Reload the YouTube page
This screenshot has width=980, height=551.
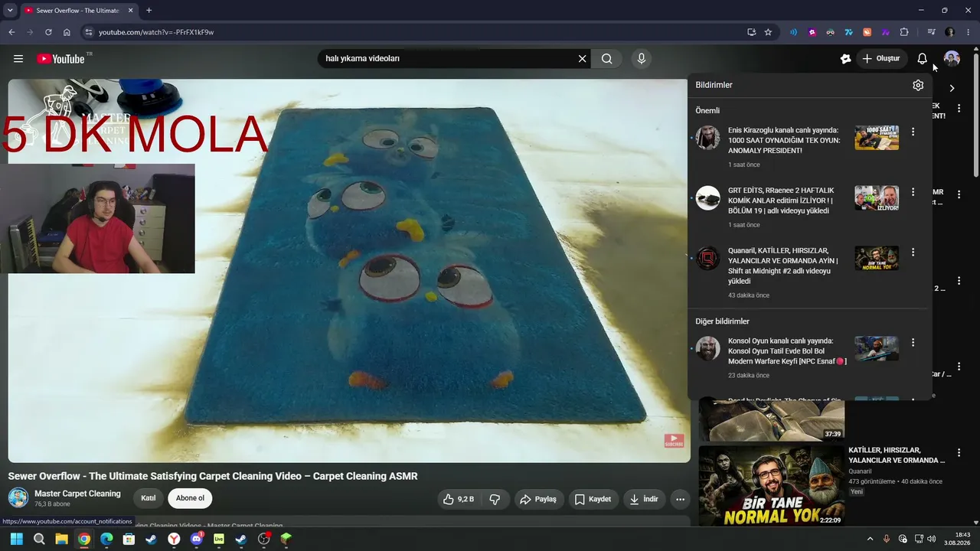click(x=48, y=32)
